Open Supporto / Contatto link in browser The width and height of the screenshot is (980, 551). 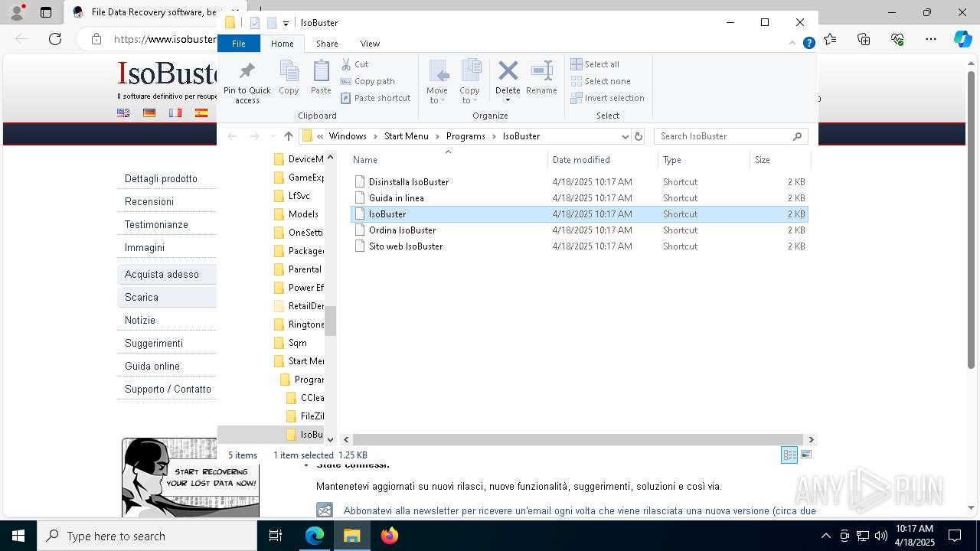tap(168, 389)
